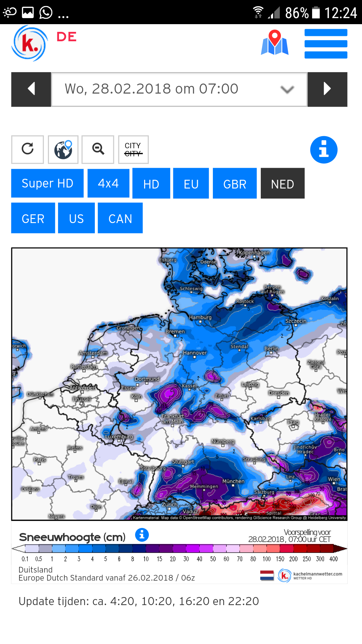Expand the date and time dropdown
This screenshot has height=644, width=362.
pos(179,89)
